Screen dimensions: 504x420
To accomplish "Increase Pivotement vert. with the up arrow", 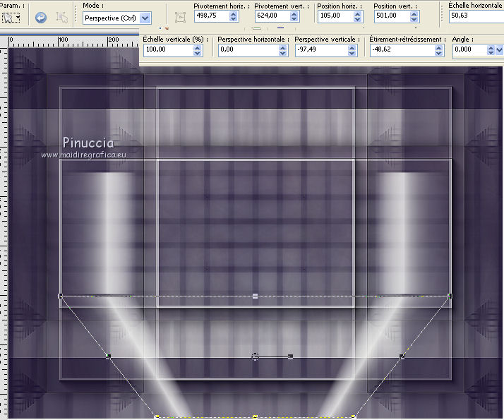I will (x=294, y=14).
